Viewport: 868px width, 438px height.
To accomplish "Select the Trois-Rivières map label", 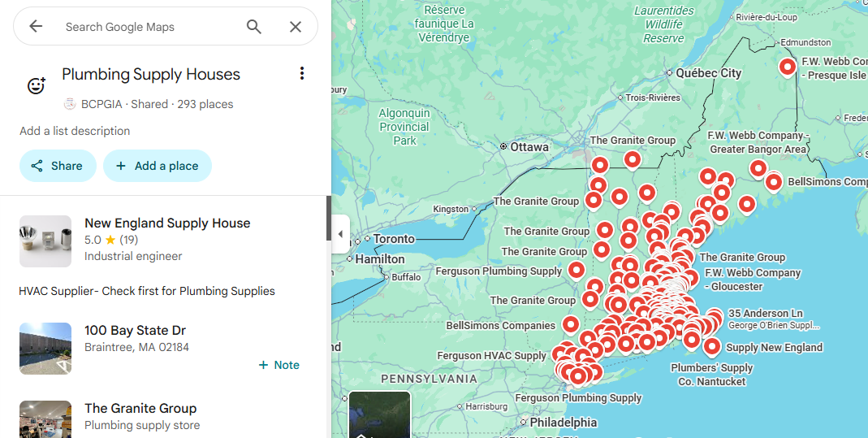I will coord(653,98).
